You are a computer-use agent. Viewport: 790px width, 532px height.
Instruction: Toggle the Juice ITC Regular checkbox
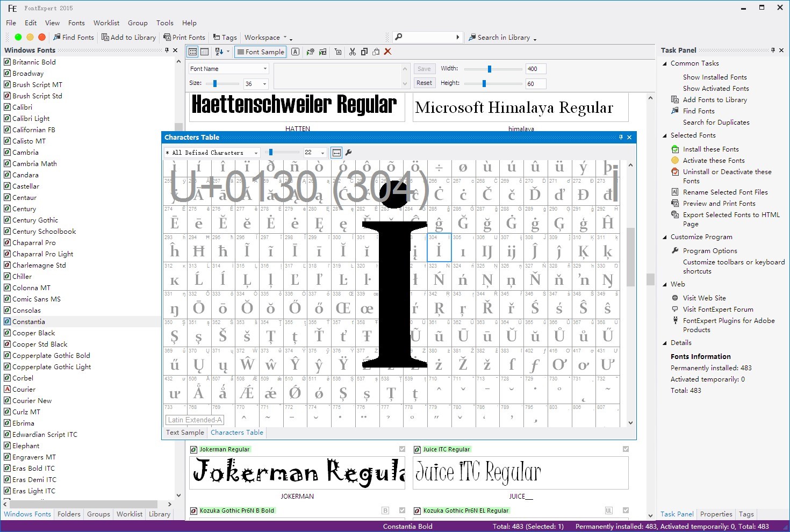(626, 449)
